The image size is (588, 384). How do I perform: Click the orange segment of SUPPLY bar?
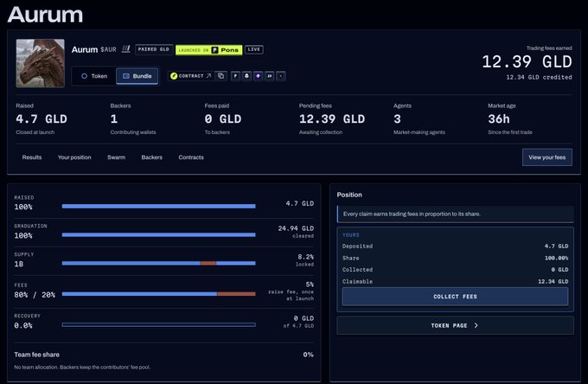tap(208, 263)
